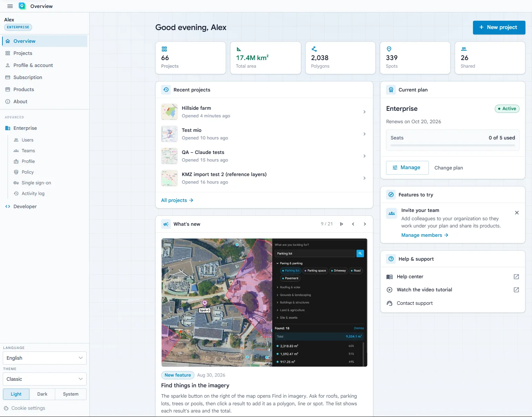Click the Features to try compass icon
This screenshot has height=417, width=532.
click(x=391, y=195)
